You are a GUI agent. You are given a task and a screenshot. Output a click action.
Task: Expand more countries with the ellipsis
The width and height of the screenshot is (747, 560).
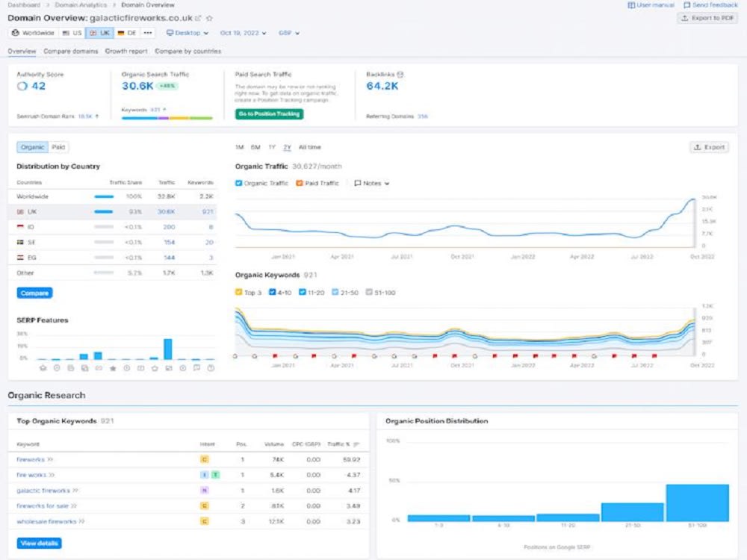pos(148,33)
